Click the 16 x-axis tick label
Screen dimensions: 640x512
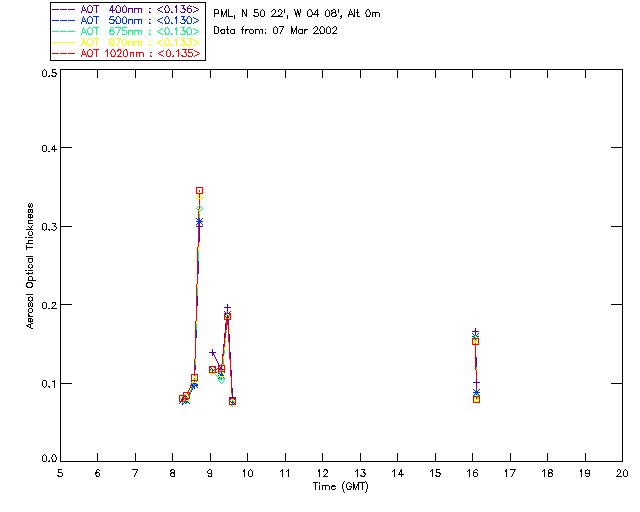473,474
